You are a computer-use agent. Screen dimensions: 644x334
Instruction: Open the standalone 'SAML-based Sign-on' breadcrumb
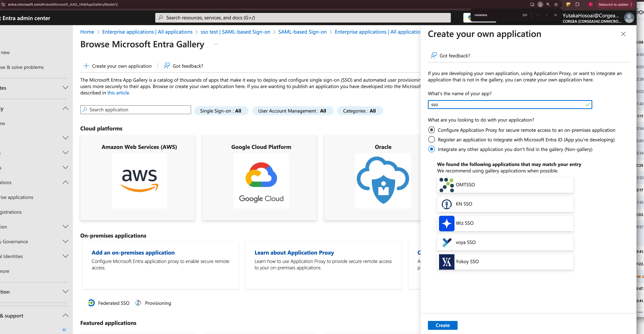coord(302,32)
